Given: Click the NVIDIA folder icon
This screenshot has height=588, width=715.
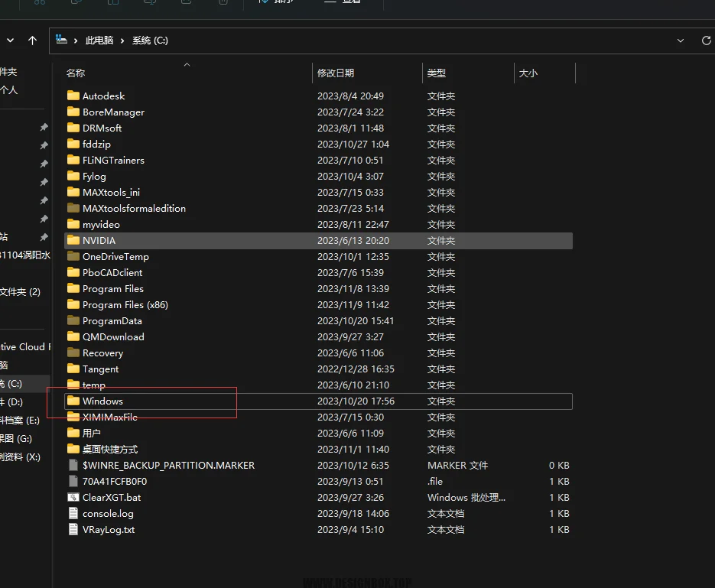Looking at the screenshot, I should coord(73,240).
